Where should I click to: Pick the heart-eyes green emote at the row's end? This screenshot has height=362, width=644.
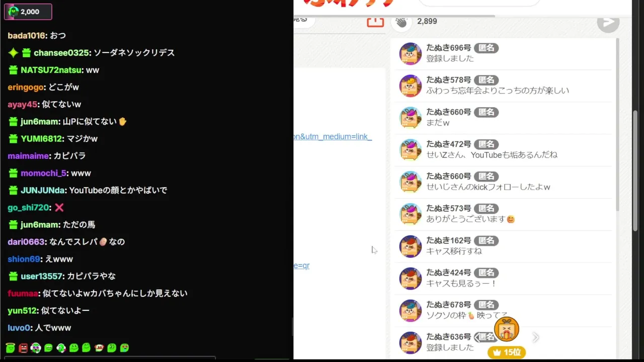(124, 347)
